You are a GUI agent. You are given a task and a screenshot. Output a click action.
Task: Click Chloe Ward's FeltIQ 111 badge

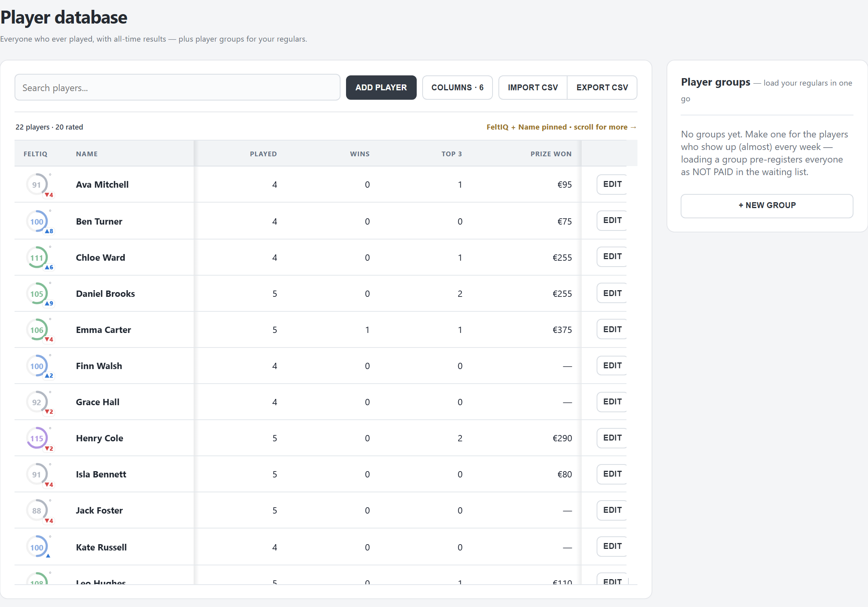click(37, 258)
